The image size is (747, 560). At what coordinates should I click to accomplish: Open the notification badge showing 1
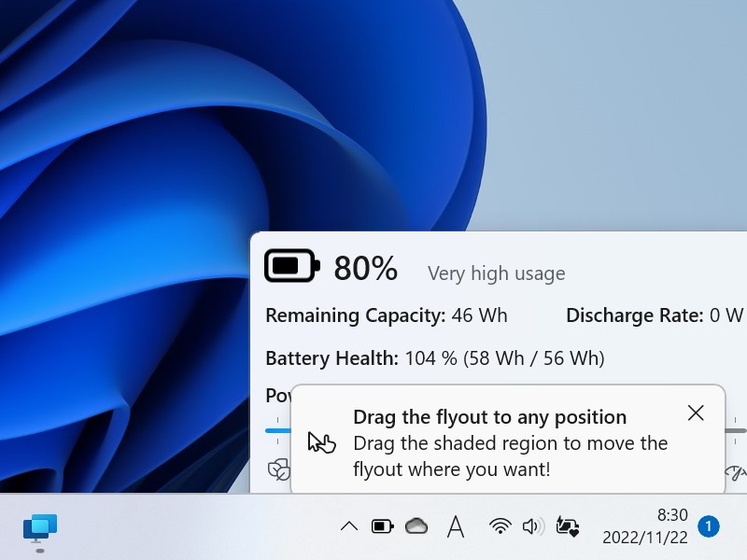(709, 526)
